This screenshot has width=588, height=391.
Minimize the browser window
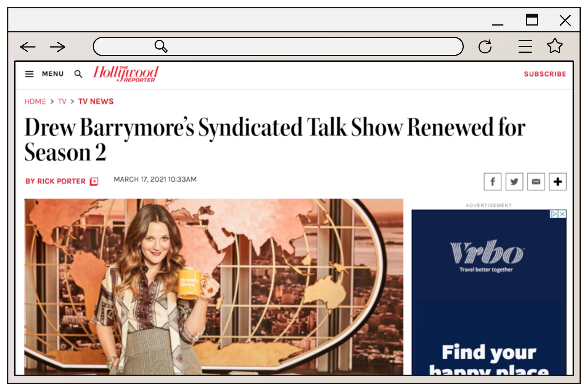pyautogui.click(x=497, y=24)
